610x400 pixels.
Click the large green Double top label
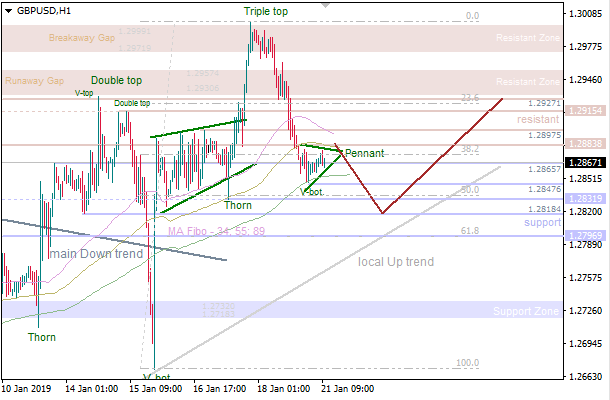tap(117, 80)
